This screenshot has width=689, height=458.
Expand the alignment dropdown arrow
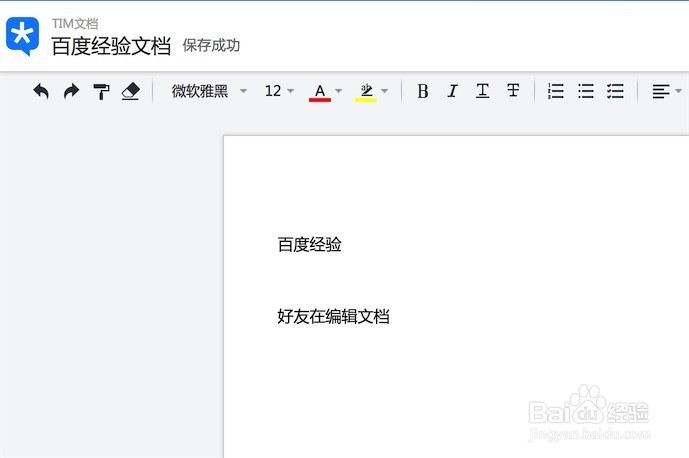[x=678, y=91]
